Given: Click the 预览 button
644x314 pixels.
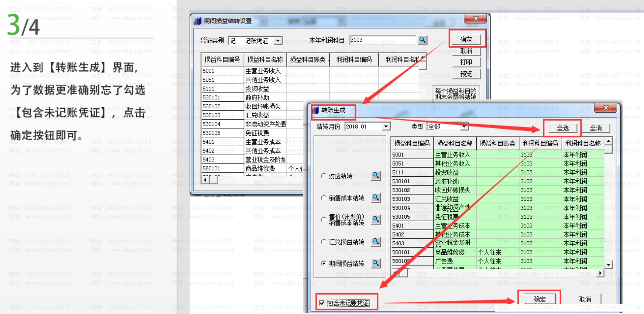Looking at the screenshot, I should click(466, 74).
